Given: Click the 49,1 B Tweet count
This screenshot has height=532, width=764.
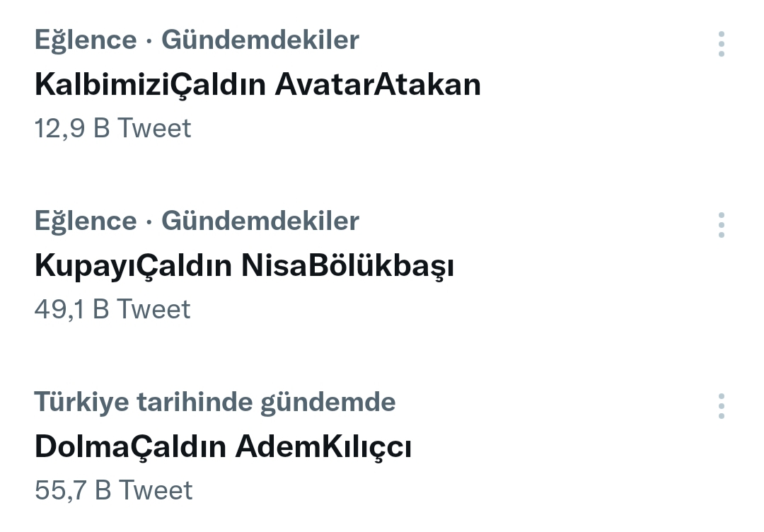Looking at the screenshot, I should (112, 310).
